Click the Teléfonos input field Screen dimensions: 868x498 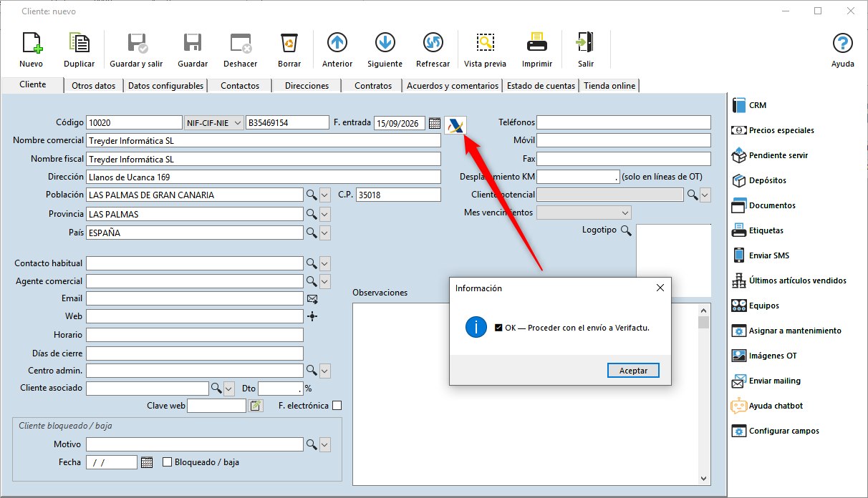pos(624,122)
